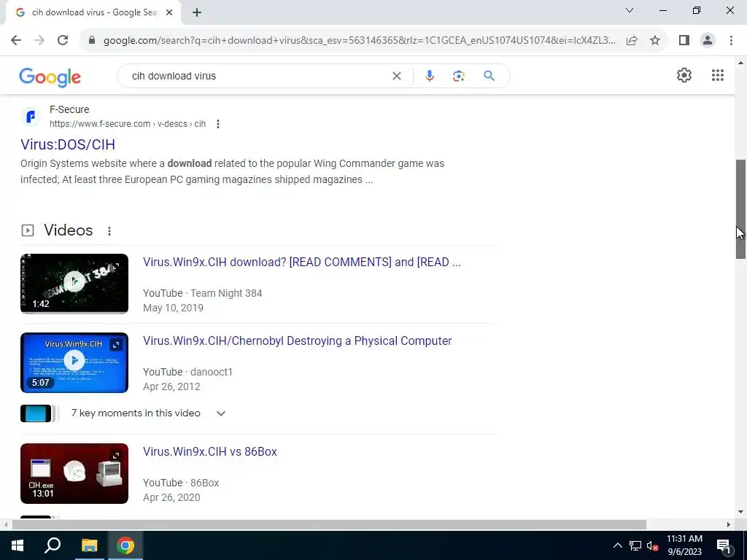
Task: Click the 'YouTube · Team Night 384' source text
Action: click(203, 293)
